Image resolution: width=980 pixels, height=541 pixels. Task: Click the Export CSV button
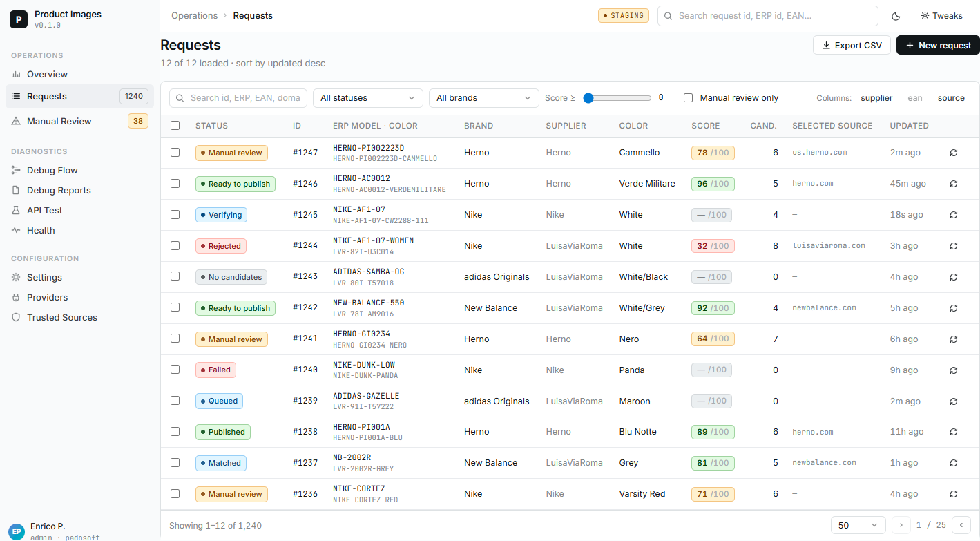pos(852,45)
